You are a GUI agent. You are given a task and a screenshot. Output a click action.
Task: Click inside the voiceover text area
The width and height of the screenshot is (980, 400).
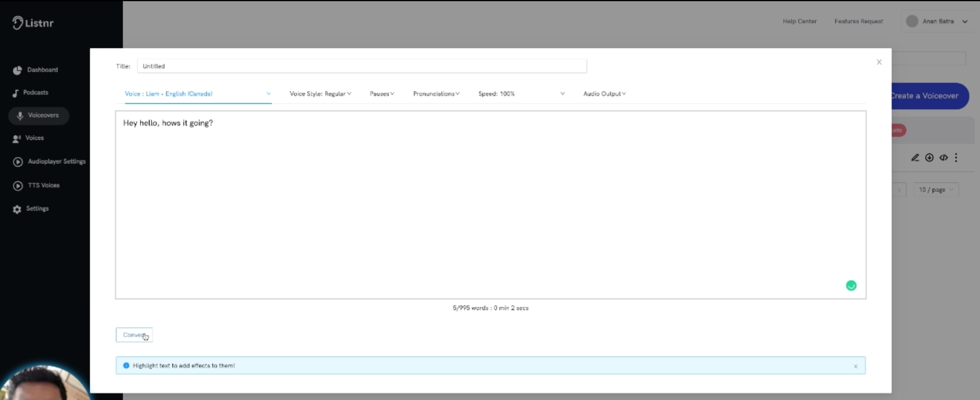491,205
